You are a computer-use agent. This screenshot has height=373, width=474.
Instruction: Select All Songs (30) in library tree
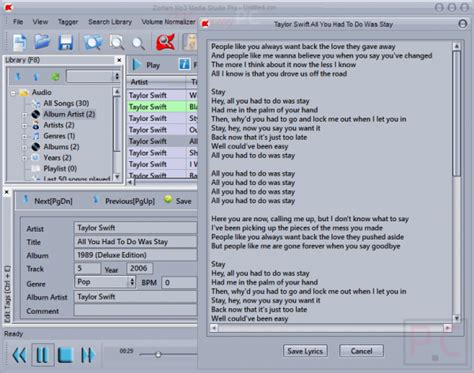click(x=66, y=103)
